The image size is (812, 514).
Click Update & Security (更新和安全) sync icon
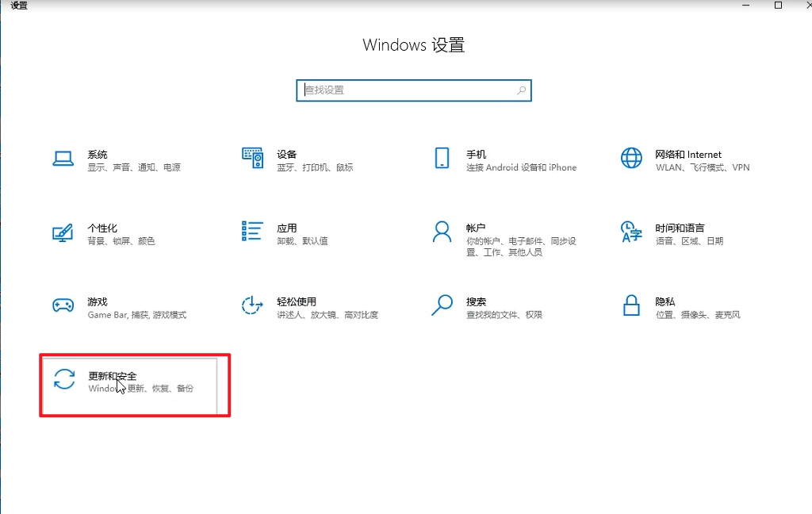click(x=63, y=379)
